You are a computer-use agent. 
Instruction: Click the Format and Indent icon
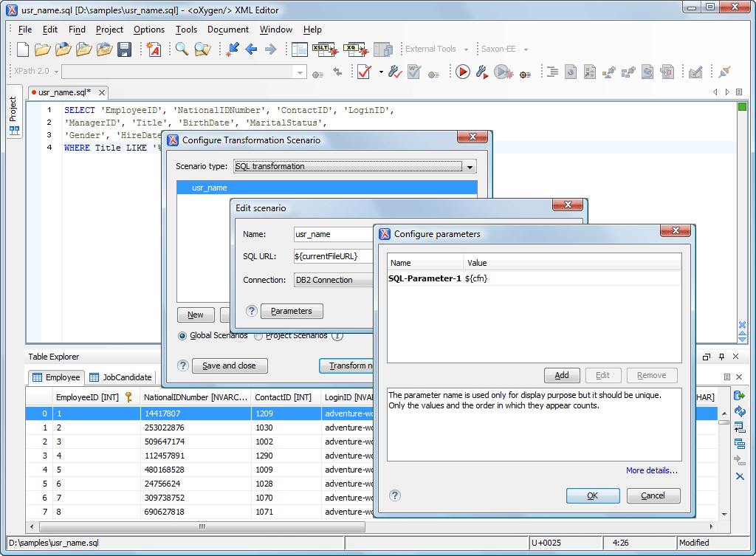click(552, 72)
